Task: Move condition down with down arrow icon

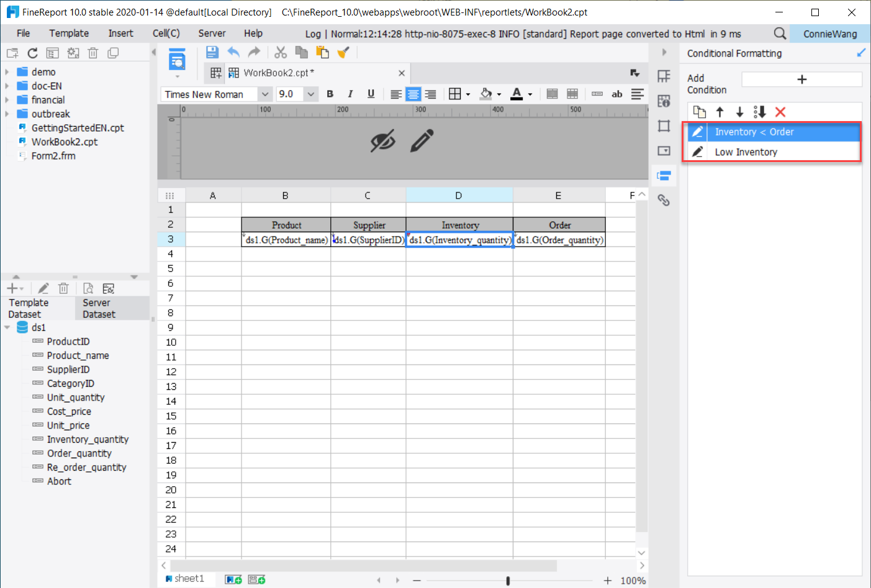Action: pyautogui.click(x=739, y=112)
